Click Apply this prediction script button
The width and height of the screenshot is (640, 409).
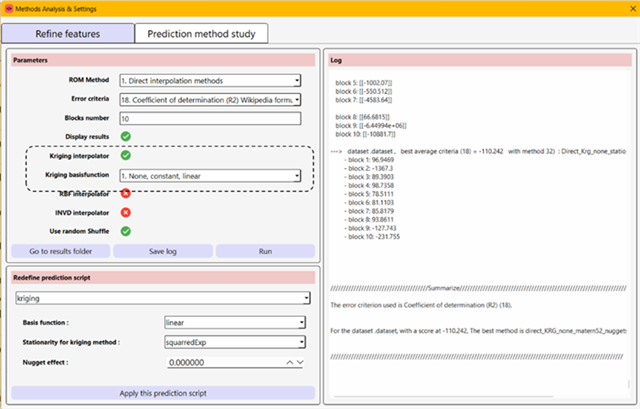(163, 393)
